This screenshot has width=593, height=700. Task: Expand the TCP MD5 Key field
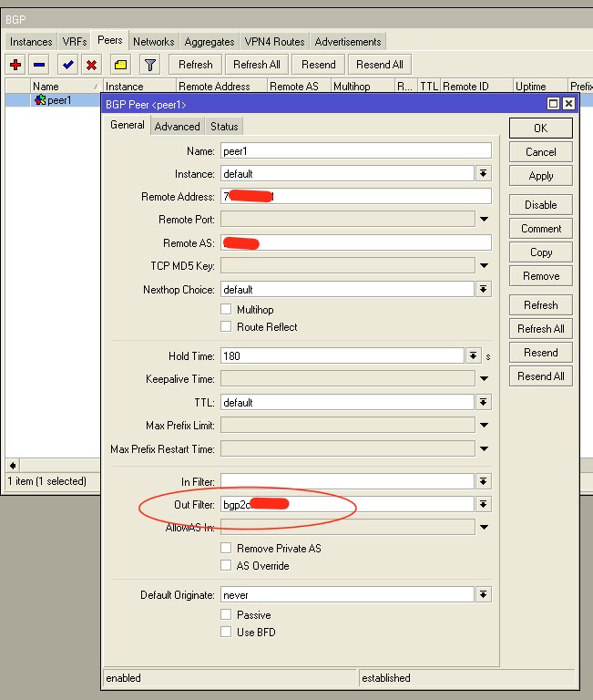coord(484,265)
